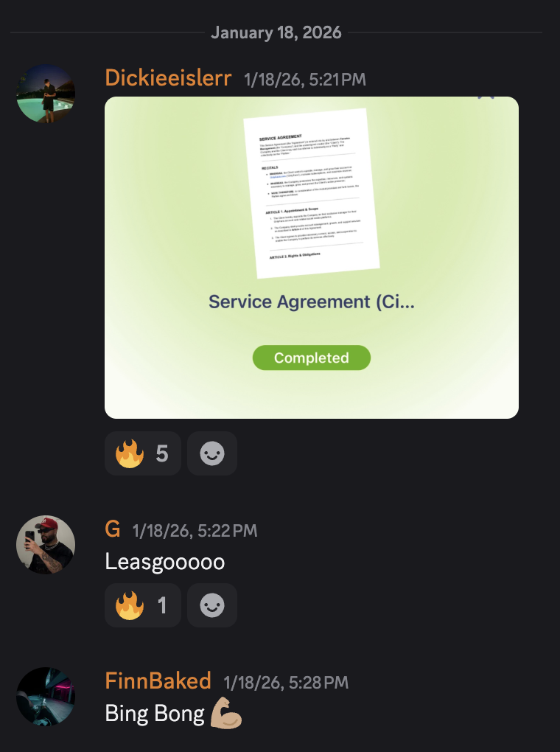560x752 pixels.
Task: Click the fire reaction with count 5
Action: (x=142, y=453)
